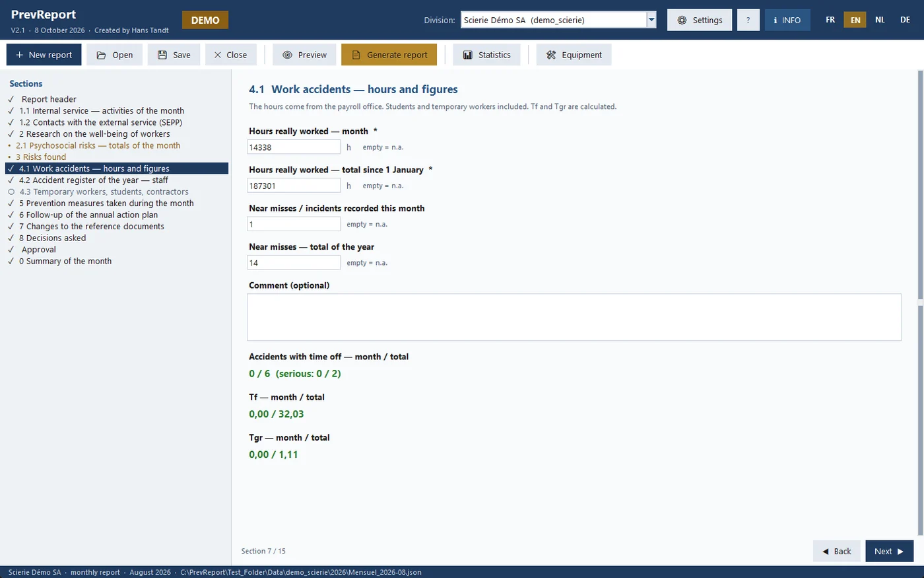Open 7 Changes to the reference documents
Viewport: 924px width, 578px height.
[x=117, y=227]
